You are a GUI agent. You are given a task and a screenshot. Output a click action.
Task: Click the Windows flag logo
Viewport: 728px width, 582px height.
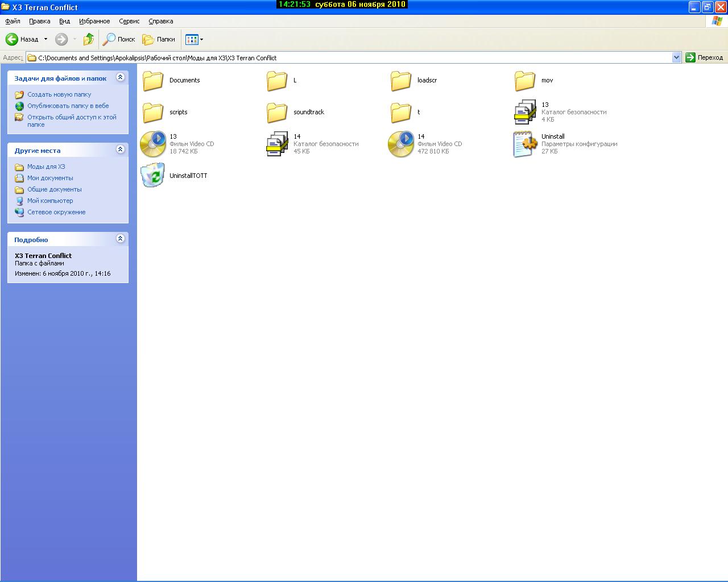click(x=717, y=21)
